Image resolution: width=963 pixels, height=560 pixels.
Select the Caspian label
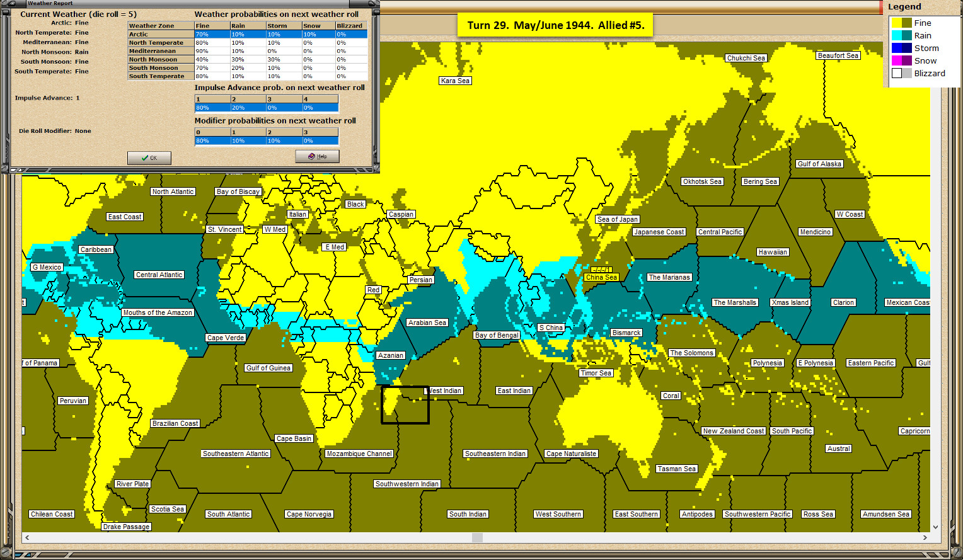tap(401, 214)
